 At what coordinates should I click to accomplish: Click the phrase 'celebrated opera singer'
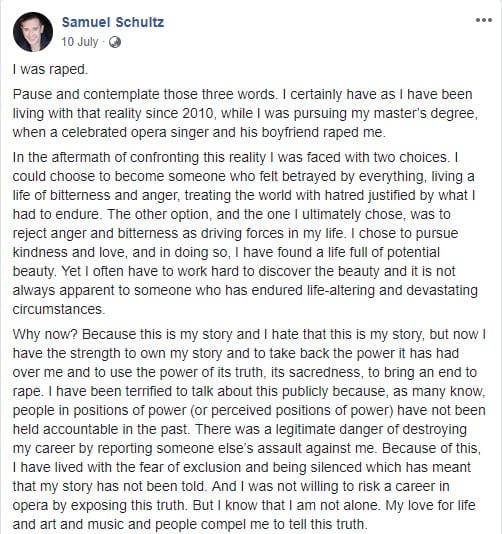135,132
